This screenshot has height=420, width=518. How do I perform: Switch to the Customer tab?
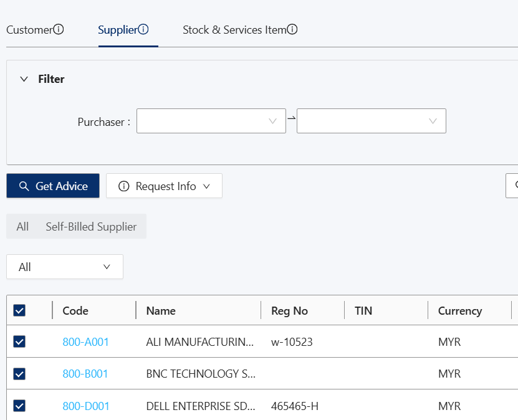click(x=29, y=29)
